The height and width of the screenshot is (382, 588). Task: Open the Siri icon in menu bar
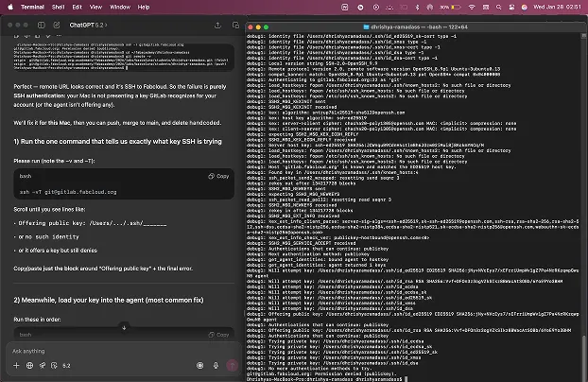[525, 7]
